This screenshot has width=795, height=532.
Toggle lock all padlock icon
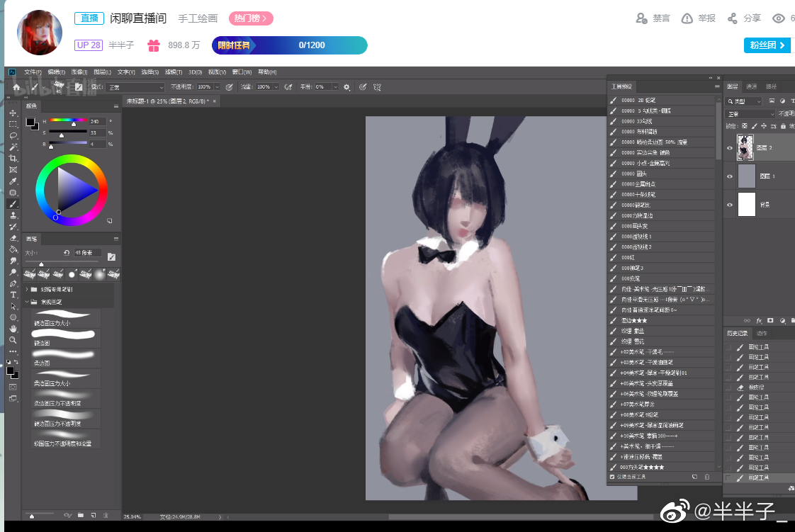tap(784, 126)
